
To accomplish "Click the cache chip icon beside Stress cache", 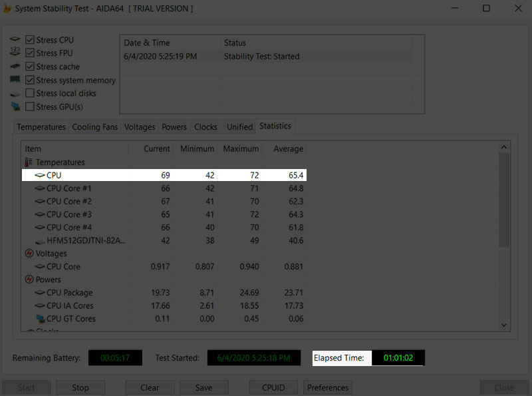I will [15, 66].
